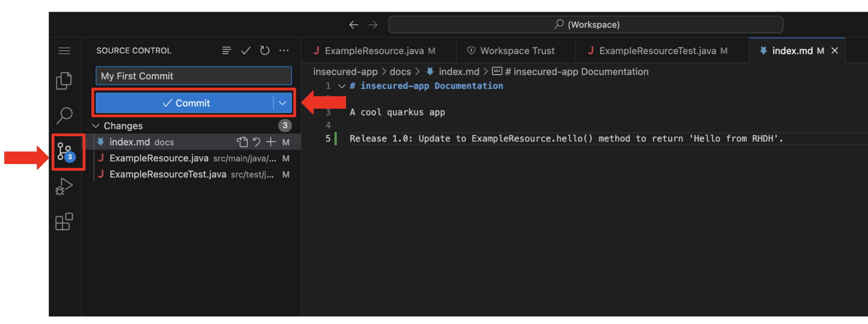Click line number 4 in gutter
This screenshot has height=324, width=868.
click(328, 125)
